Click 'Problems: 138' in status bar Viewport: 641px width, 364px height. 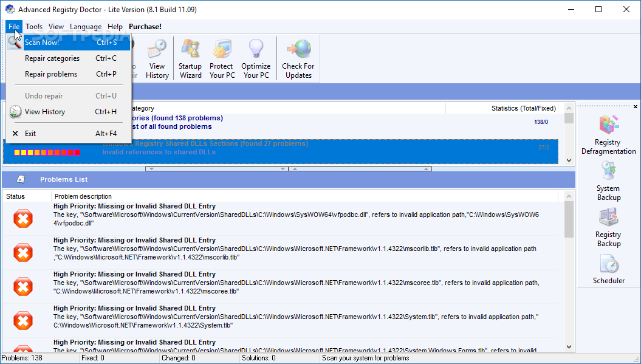22,358
